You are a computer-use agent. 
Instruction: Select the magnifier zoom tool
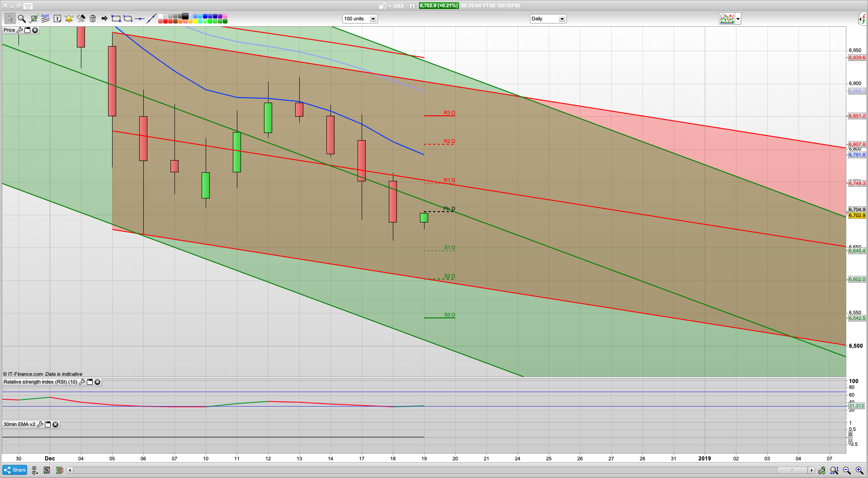(22, 19)
